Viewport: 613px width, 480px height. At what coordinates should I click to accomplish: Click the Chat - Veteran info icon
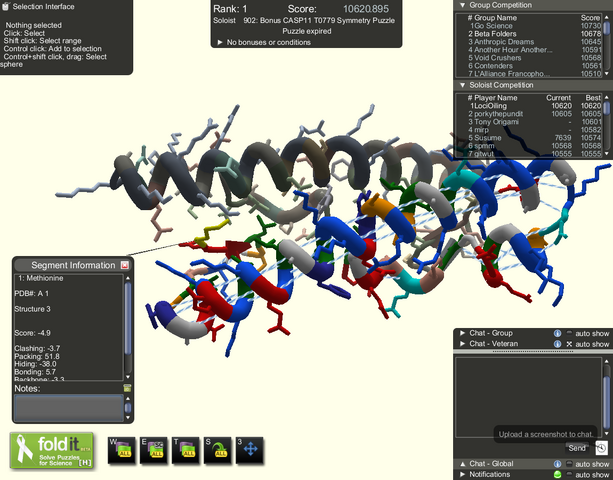[x=557, y=344]
